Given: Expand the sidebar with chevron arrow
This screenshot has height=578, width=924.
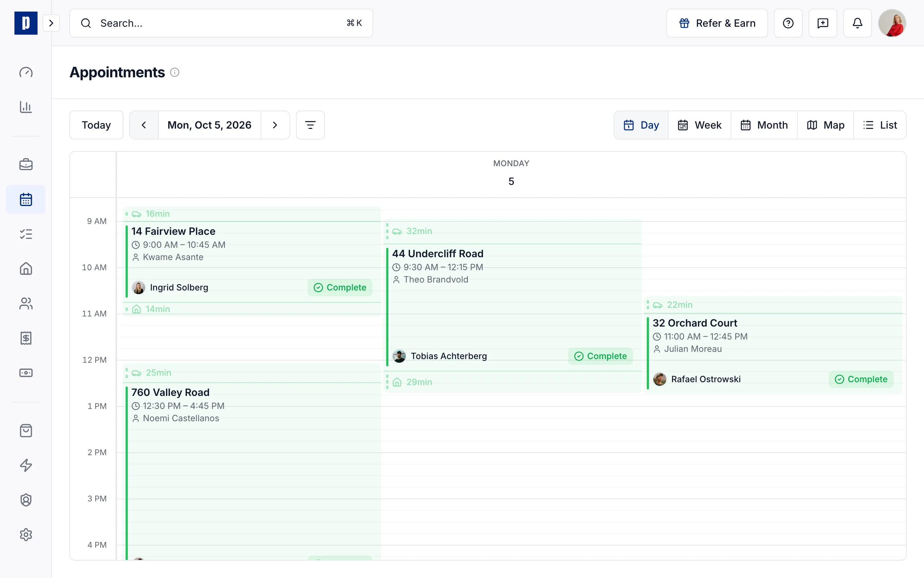Looking at the screenshot, I should [x=51, y=23].
